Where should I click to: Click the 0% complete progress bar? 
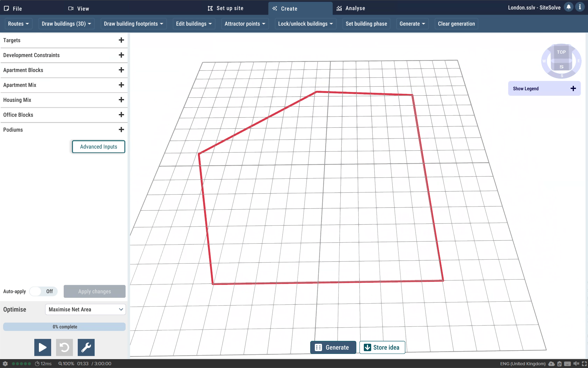click(x=64, y=327)
